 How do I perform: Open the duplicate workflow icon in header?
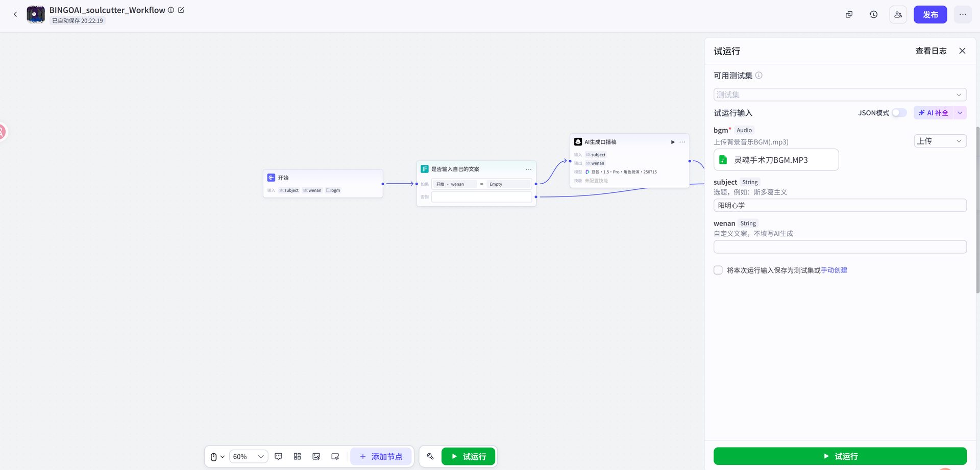coord(849,14)
